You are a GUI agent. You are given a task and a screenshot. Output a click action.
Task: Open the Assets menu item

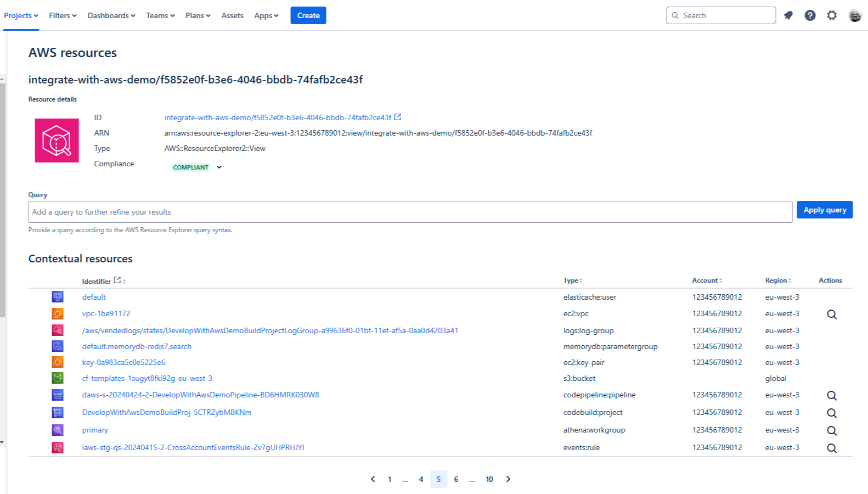click(232, 15)
